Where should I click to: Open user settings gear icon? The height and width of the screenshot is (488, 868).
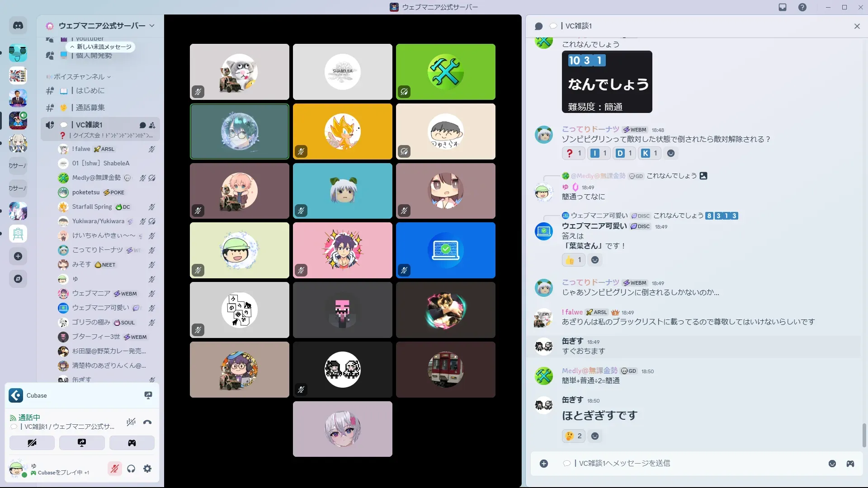point(147,469)
